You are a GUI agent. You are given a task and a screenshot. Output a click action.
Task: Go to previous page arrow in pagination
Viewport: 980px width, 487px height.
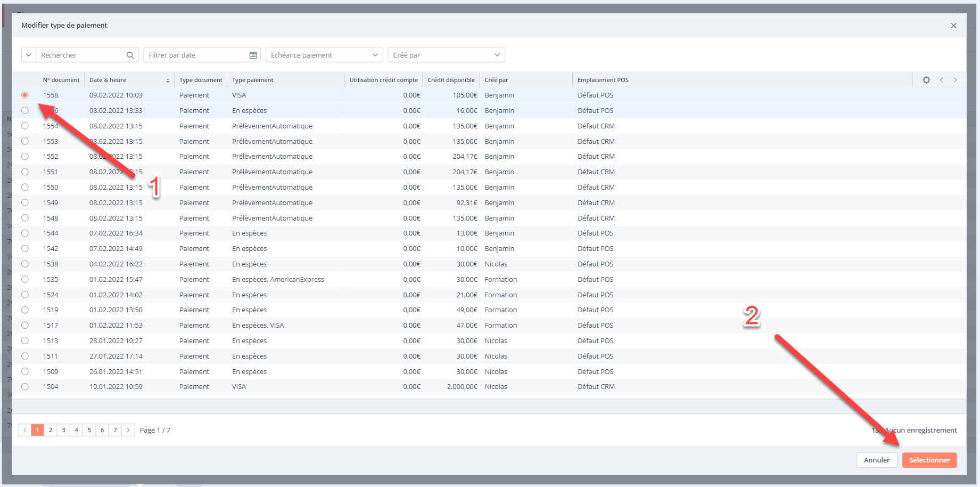[24, 430]
